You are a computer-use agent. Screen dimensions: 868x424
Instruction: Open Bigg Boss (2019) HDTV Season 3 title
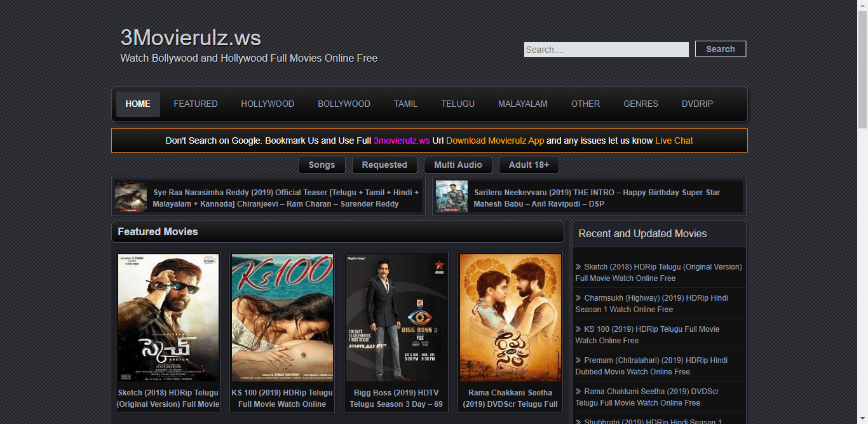coord(396,399)
